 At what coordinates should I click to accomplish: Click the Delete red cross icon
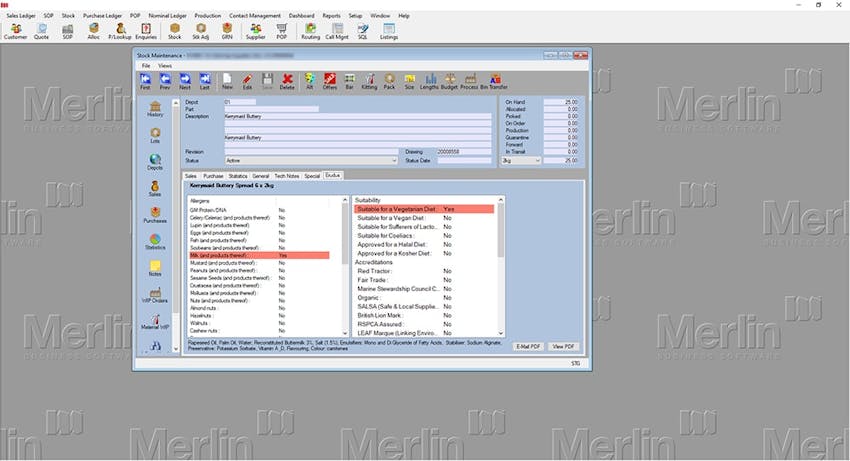pos(287,81)
